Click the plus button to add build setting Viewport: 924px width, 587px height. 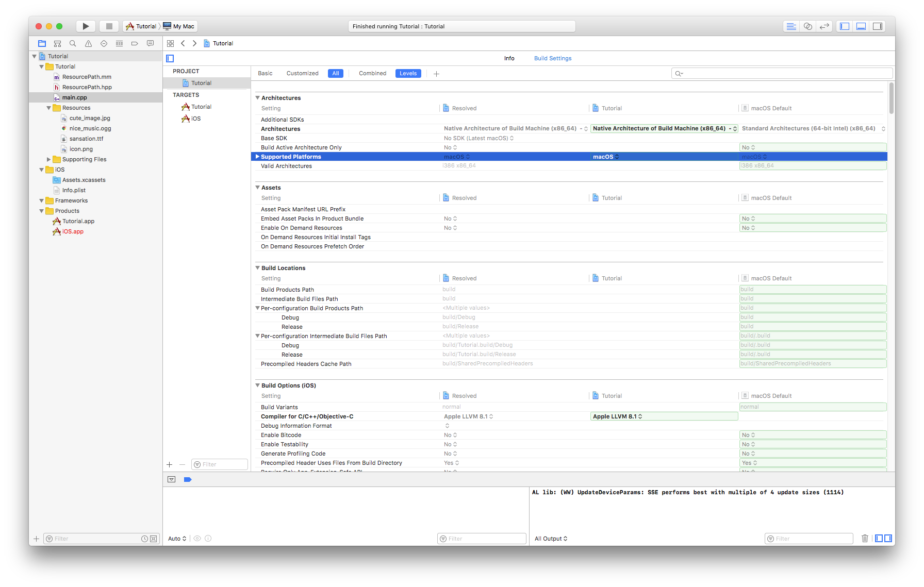click(436, 73)
